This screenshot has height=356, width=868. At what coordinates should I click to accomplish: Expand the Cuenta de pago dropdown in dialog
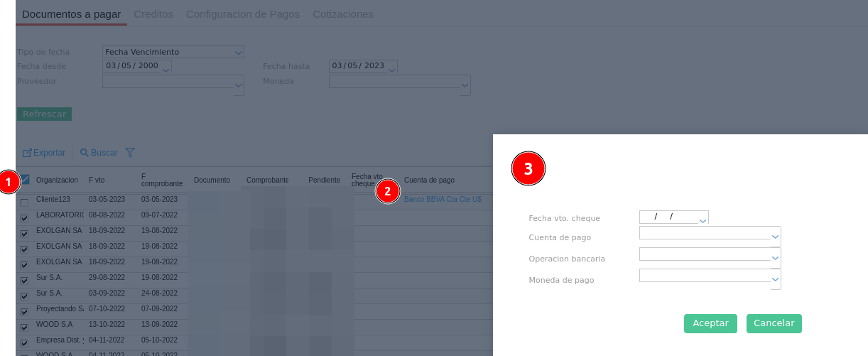coord(776,236)
